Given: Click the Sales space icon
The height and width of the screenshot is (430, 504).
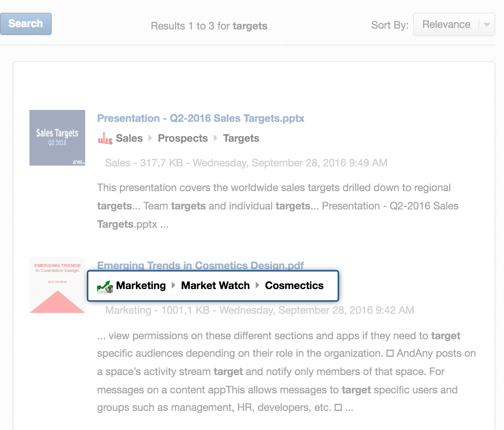Looking at the screenshot, I should (105, 138).
